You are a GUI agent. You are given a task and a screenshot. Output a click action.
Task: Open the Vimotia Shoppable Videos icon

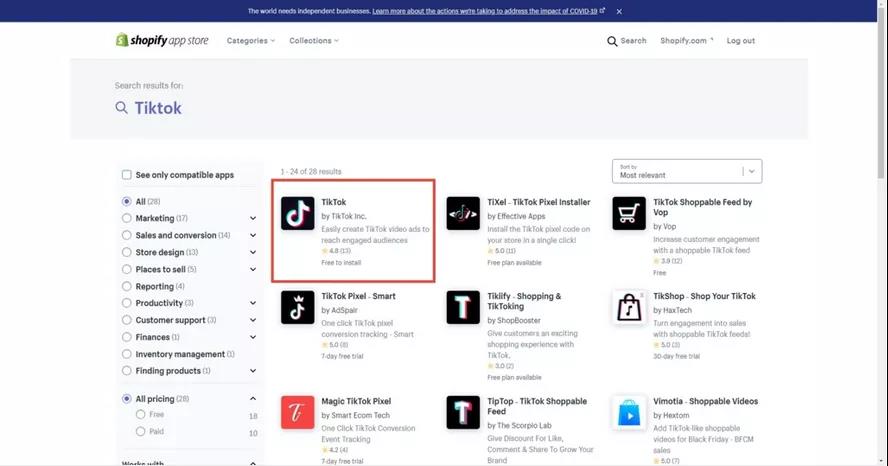629,412
